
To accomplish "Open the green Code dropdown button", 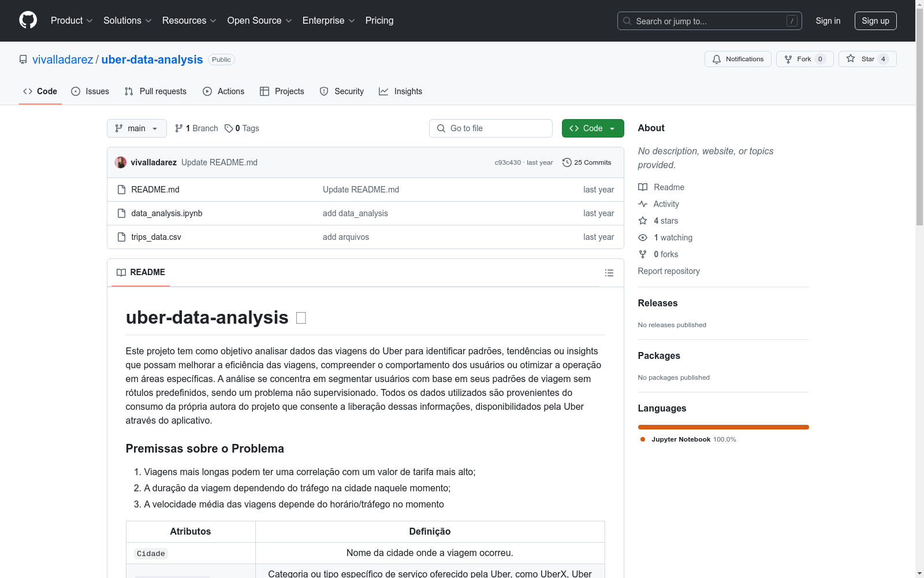I will (x=593, y=128).
